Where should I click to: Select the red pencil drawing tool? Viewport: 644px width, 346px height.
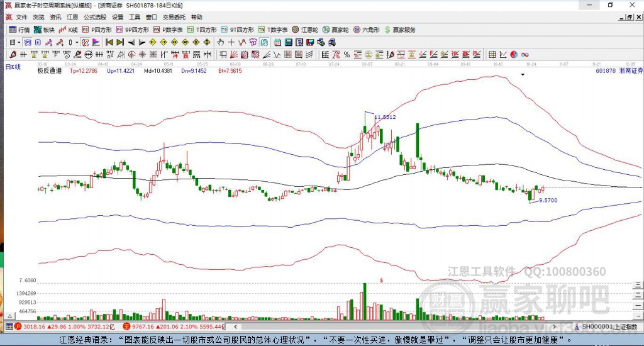coord(13,54)
